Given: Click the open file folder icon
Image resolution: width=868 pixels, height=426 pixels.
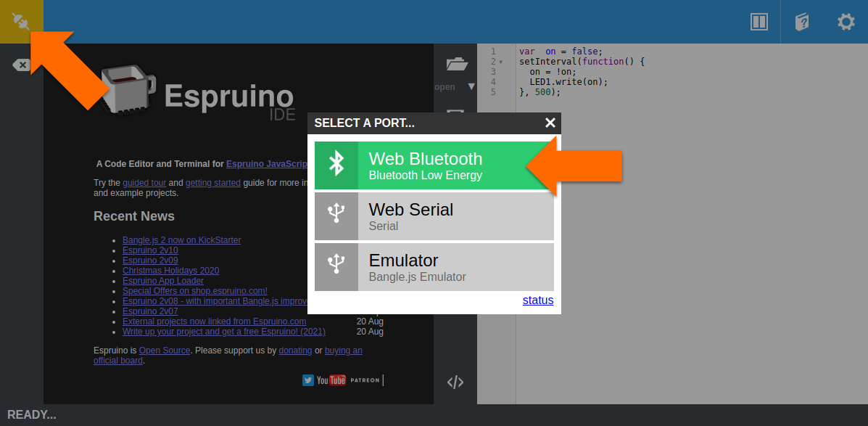Looking at the screenshot, I should point(458,64).
